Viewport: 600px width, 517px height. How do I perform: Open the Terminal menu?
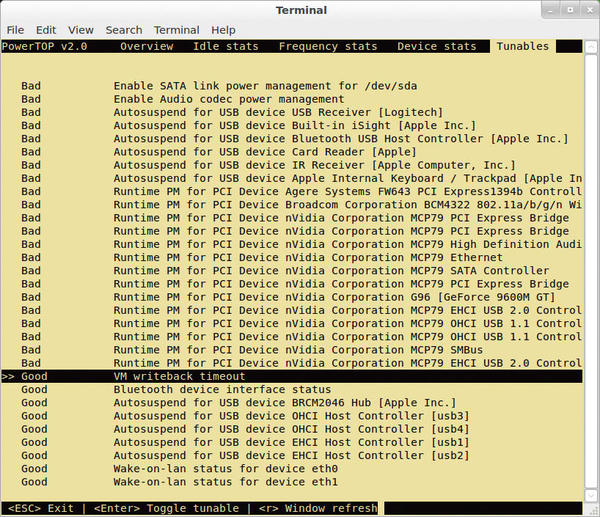(177, 30)
